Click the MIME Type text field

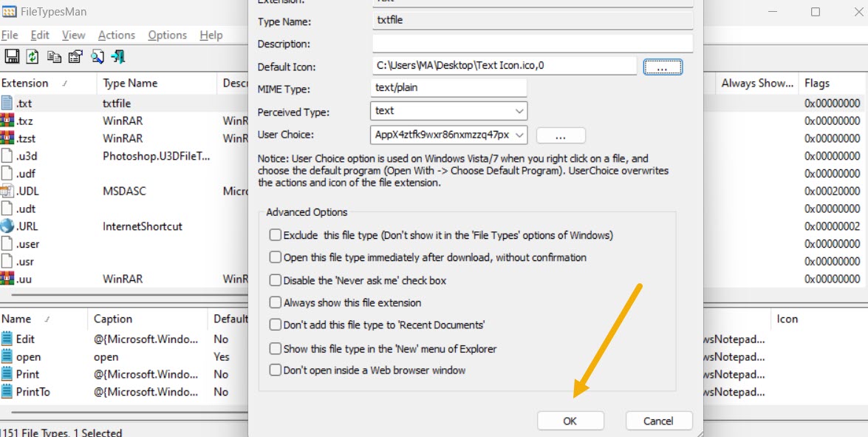[448, 88]
